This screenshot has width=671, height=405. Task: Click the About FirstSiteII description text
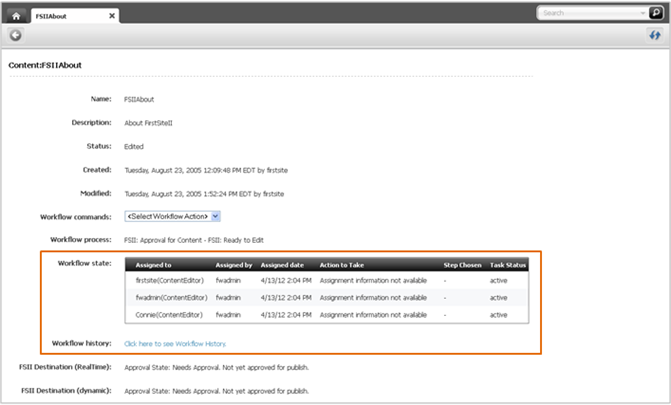click(148, 123)
